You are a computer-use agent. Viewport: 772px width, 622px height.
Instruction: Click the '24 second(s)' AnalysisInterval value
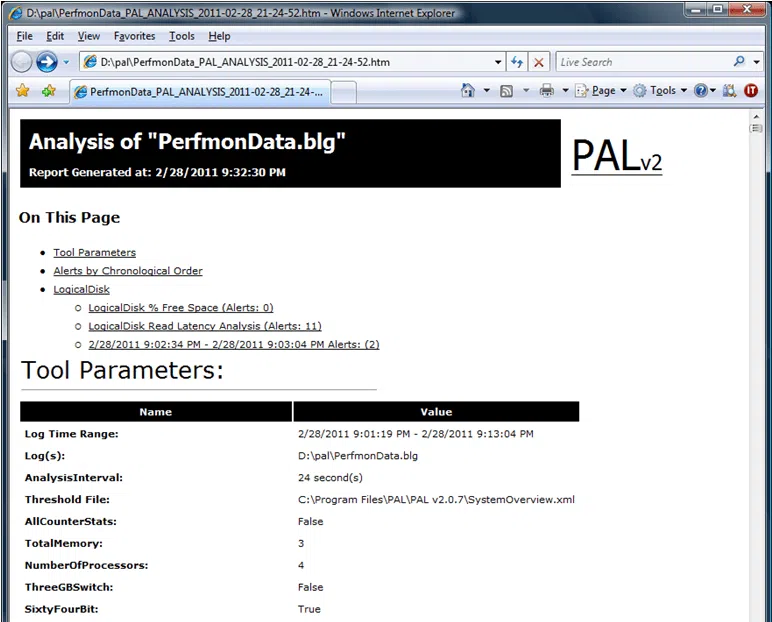point(330,478)
